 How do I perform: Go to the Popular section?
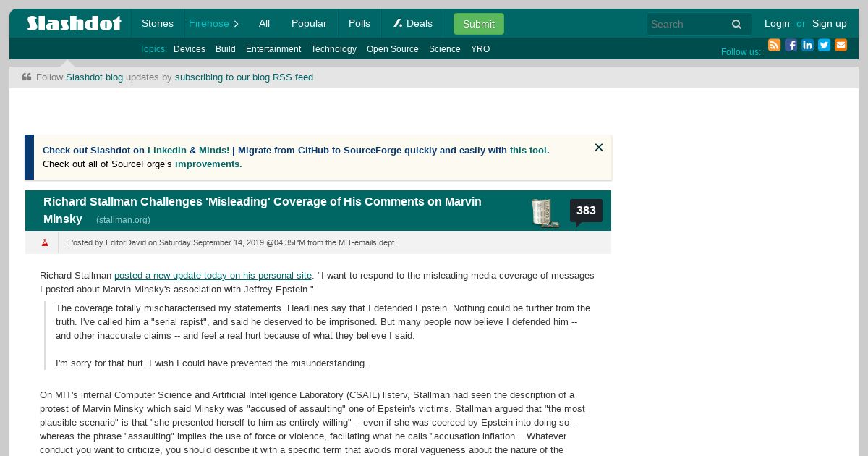pos(309,23)
